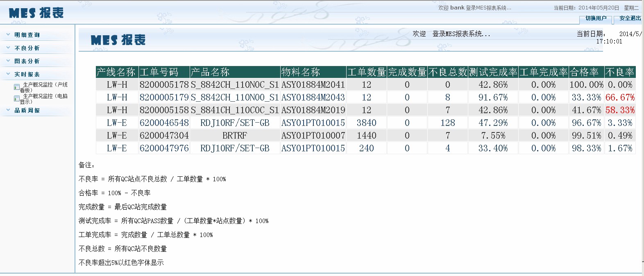Collapse the 实时报表 section chevron
Screen dimensions: 644x276
8,74
